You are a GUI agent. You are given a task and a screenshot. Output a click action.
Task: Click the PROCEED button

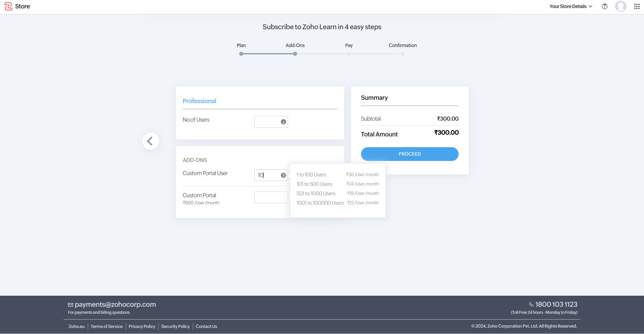coord(410,154)
